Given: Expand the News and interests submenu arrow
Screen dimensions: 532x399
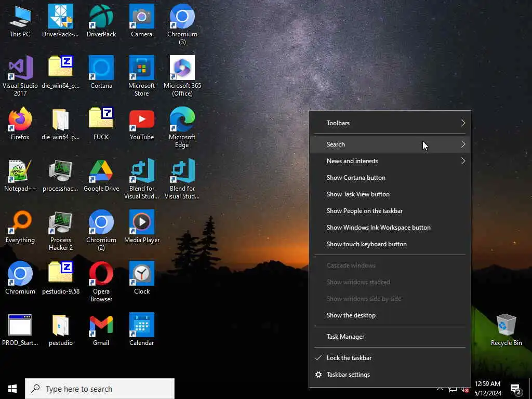Looking at the screenshot, I should (x=463, y=161).
